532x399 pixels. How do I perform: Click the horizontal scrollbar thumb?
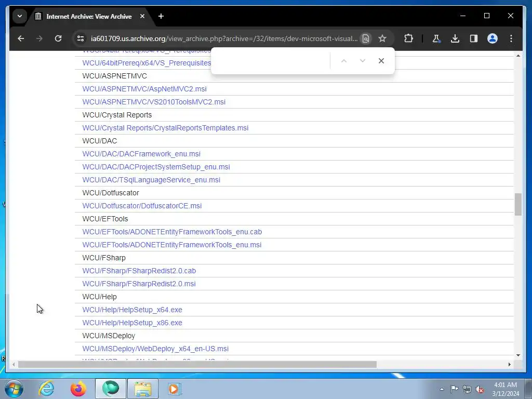pos(197,365)
